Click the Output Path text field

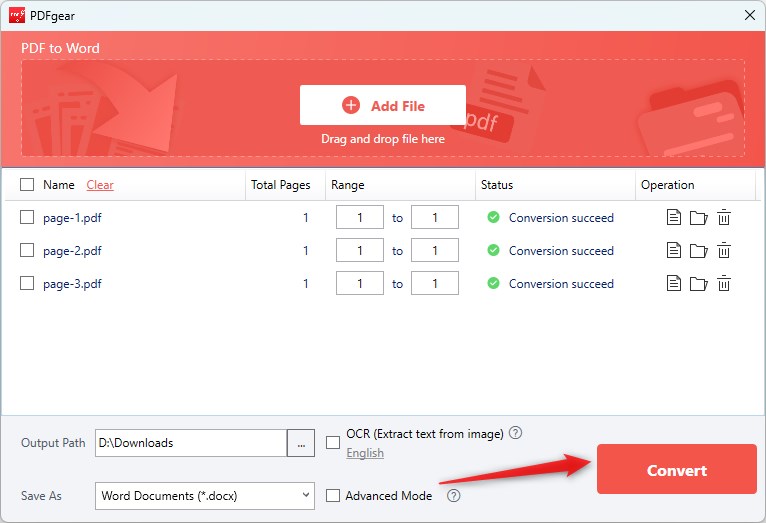191,443
